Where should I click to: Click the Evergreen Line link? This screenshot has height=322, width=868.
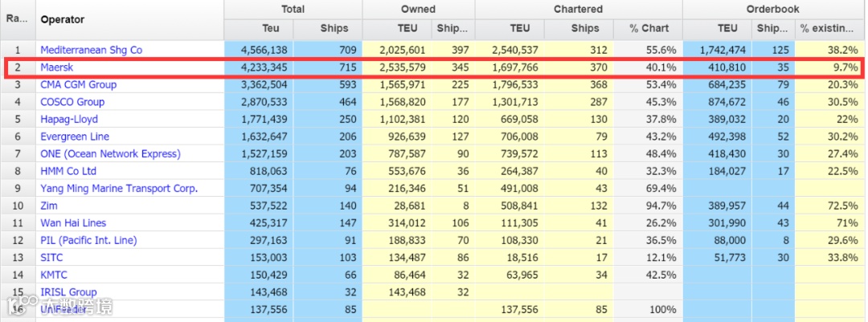[75, 137]
